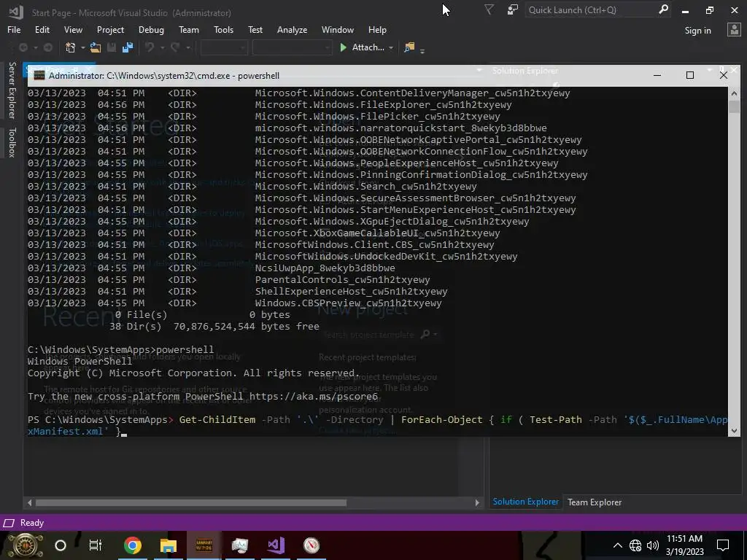
Task: Expand the Redo history dropdown arrow
Action: [187, 47]
